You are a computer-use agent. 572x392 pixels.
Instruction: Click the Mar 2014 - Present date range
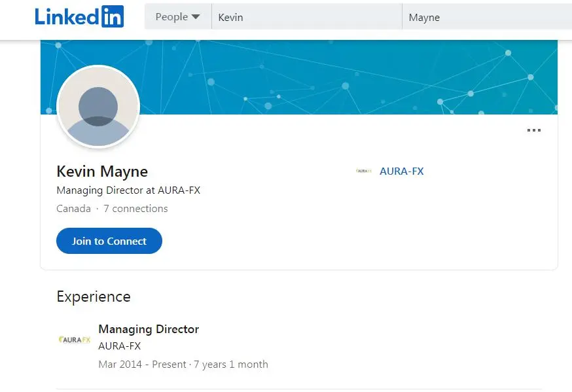coord(142,365)
